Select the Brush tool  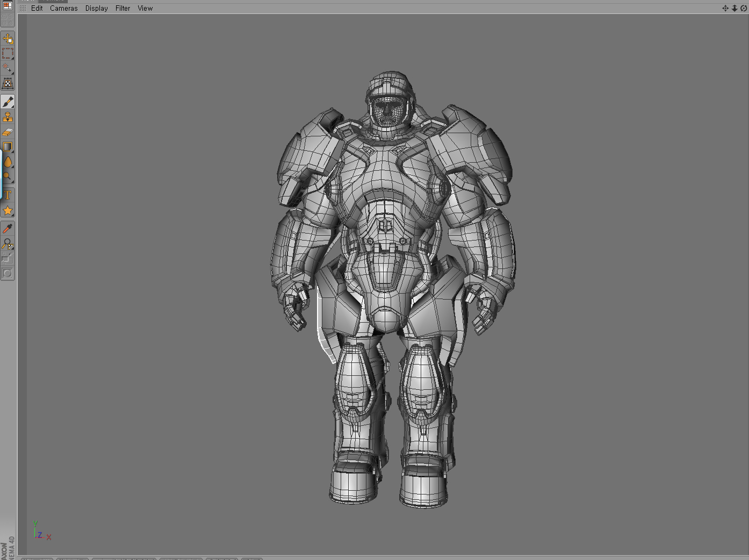pos(8,101)
